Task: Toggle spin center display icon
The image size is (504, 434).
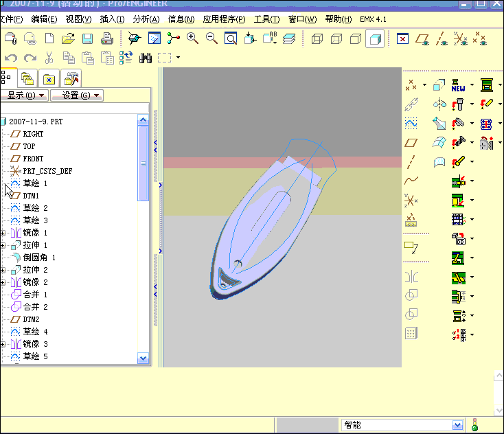Action: 174,38
